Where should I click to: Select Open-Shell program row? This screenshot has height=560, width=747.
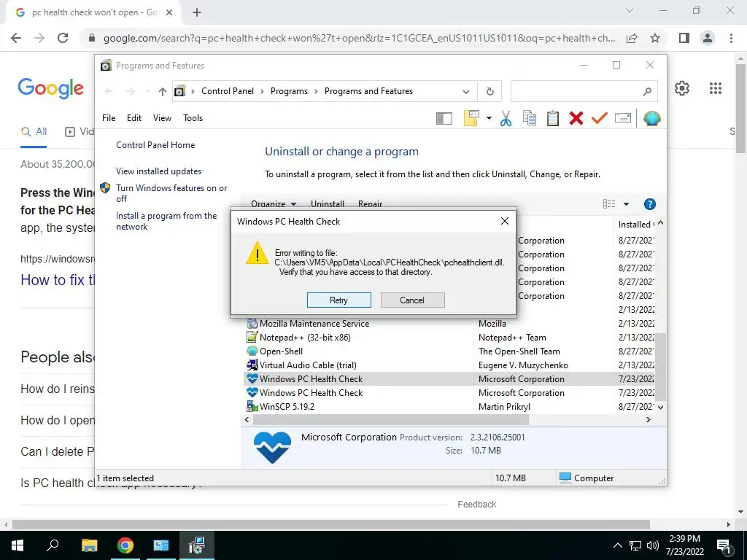(451, 351)
